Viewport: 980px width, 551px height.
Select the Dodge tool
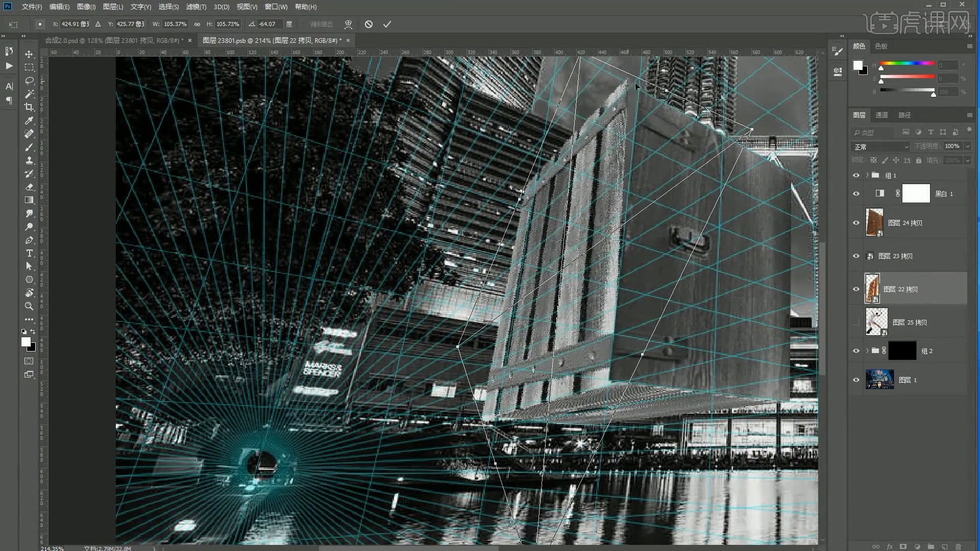(29, 227)
